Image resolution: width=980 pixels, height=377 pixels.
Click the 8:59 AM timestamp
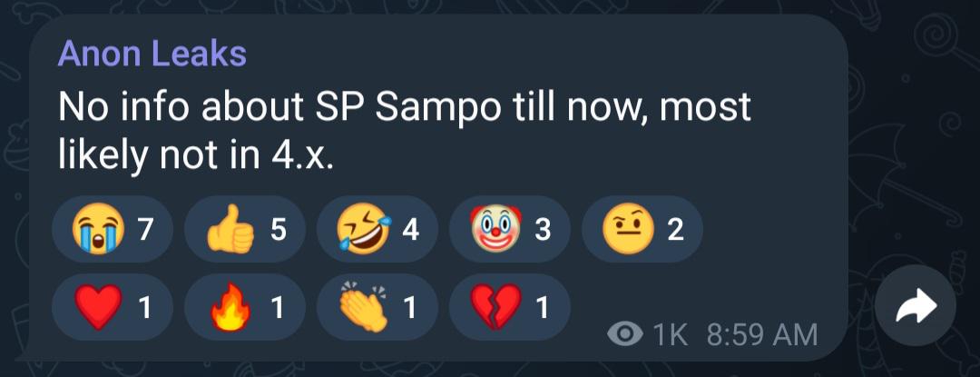click(x=762, y=336)
